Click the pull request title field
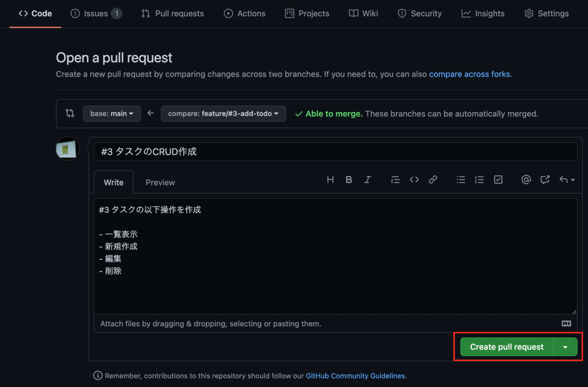Screen dimensions: 588x387 point(336,152)
